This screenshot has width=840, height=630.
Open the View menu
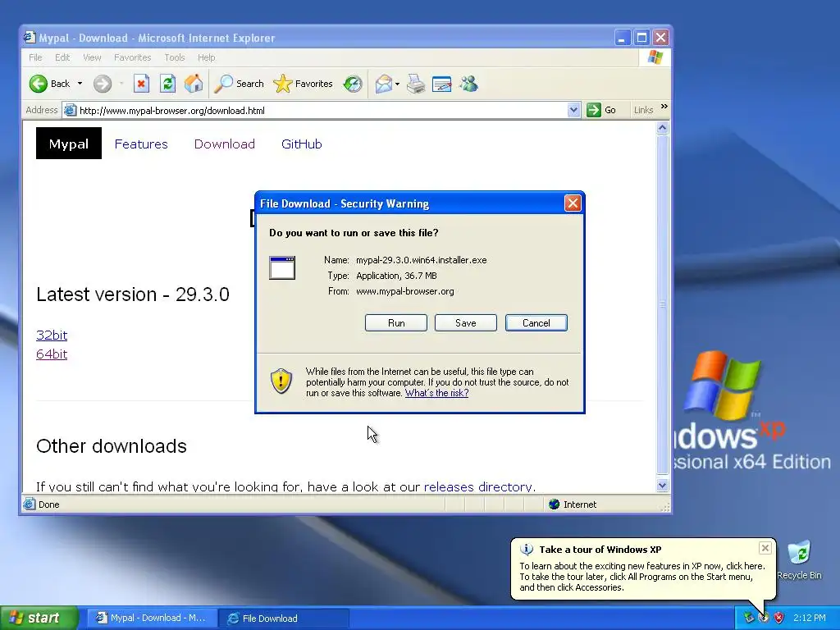coord(92,57)
